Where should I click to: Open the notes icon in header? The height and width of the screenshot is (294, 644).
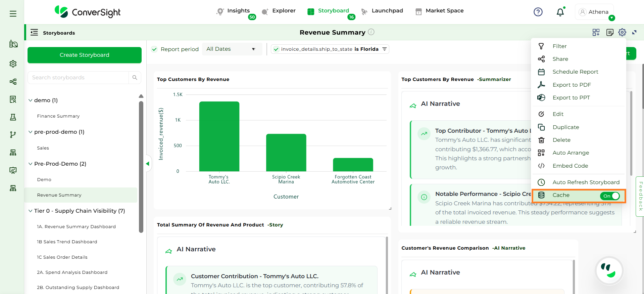[610, 32]
